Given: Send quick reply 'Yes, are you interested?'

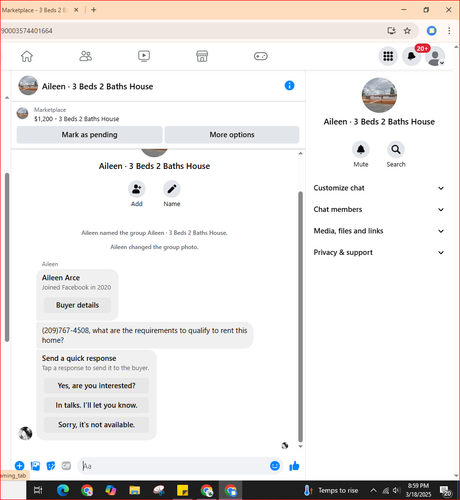Looking at the screenshot, I should 96,386.
